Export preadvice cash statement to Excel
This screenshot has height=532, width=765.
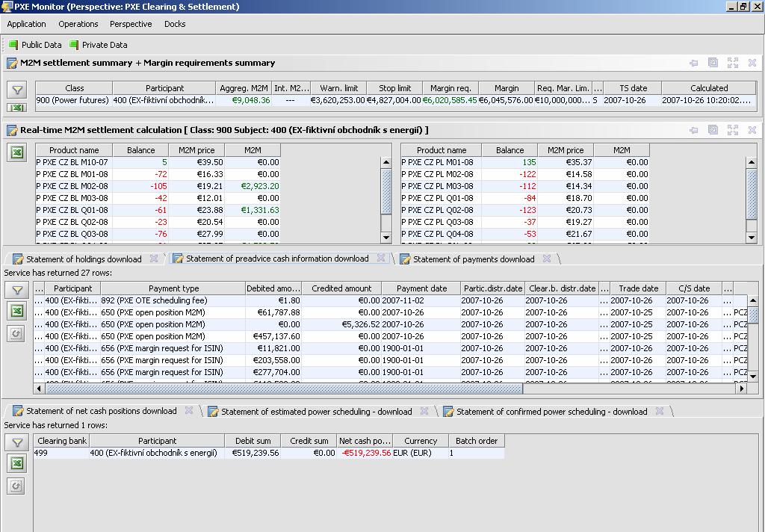pyautogui.click(x=17, y=311)
